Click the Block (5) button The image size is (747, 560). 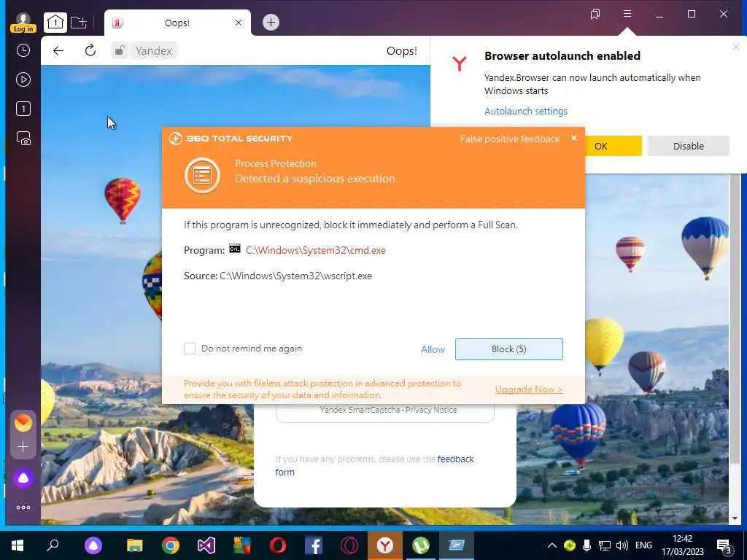pyautogui.click(x=508, y=349)
